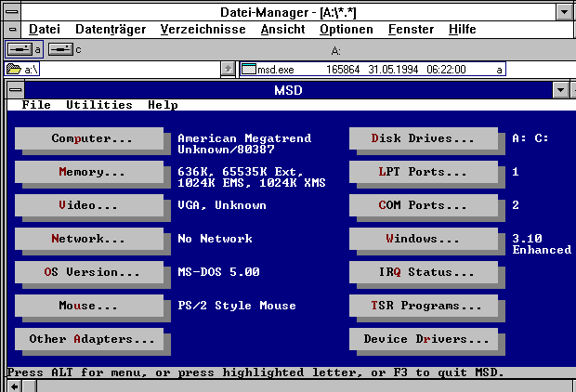Open the Fenster menu
Screen dimensions: 576x392
411,30
